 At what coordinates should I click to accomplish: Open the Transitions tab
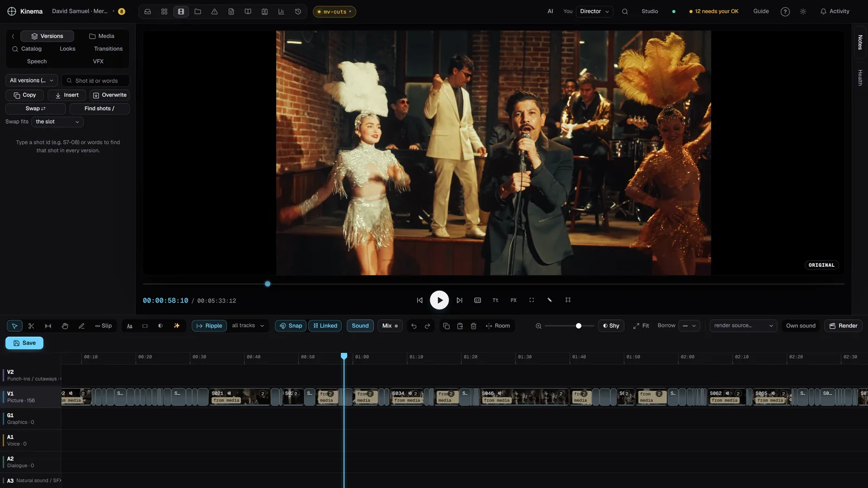pyautogui.click(x=108, y=49)
